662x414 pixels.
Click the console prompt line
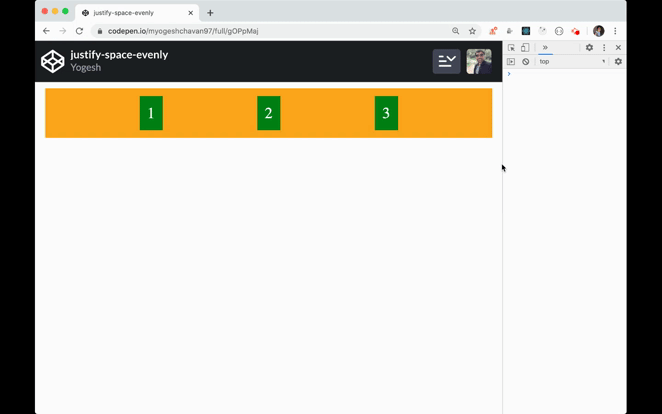point(564,74)
